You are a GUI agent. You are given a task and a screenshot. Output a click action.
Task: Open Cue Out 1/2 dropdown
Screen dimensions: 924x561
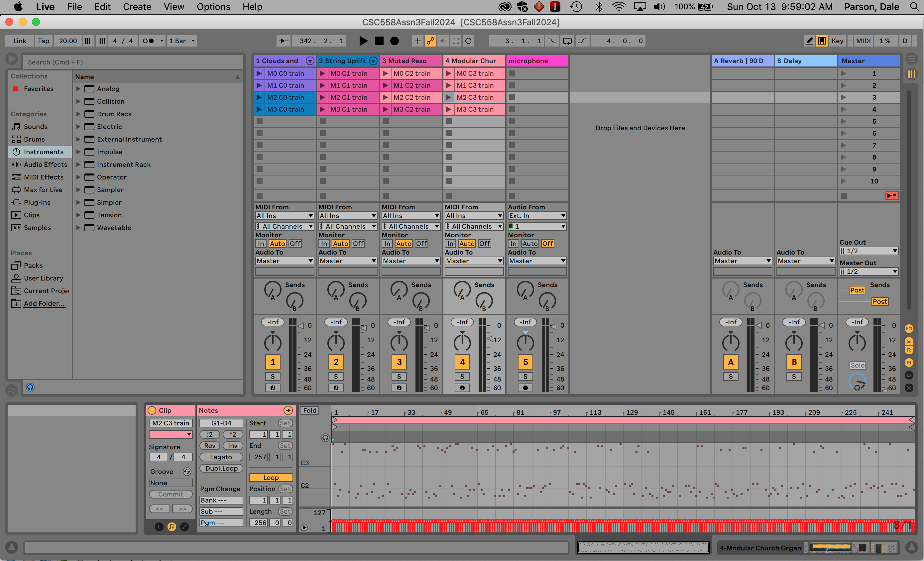tap(869, 251)
